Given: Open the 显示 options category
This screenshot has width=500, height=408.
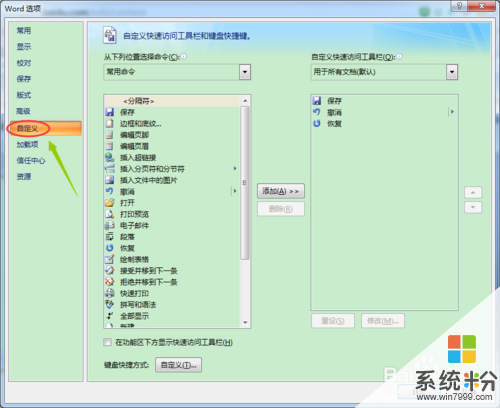Looking at the screenshot, I should tap(24, 47).
